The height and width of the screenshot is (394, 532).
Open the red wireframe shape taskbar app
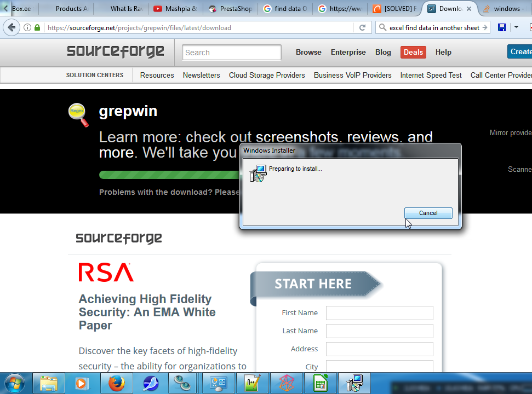[x=287, y=384]
